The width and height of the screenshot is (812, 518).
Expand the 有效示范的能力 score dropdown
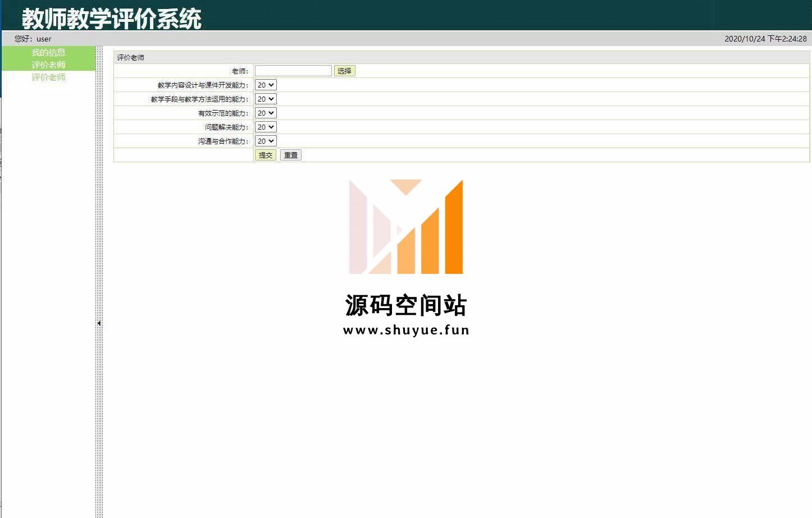tap(266, 113)
